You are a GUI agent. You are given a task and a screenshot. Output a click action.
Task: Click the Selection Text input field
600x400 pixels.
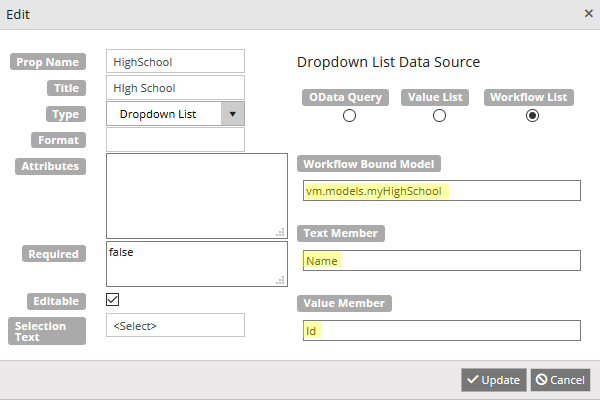[x=175, y=326]
